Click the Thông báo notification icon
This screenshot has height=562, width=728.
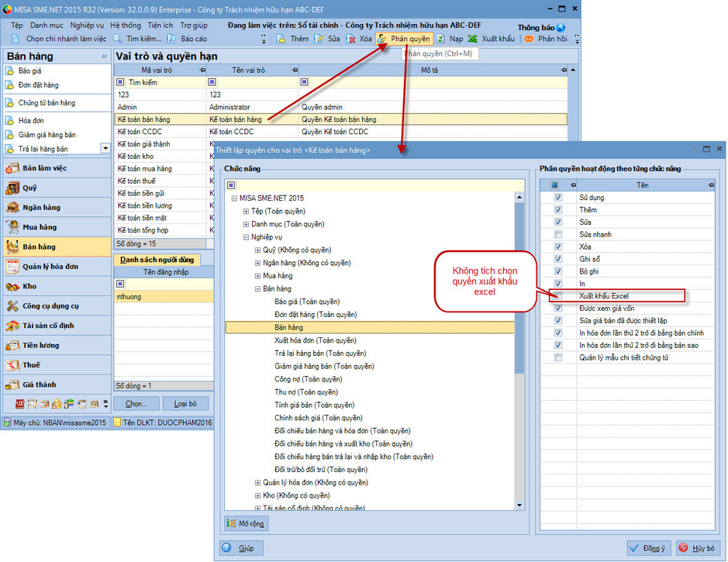point(561,28)
